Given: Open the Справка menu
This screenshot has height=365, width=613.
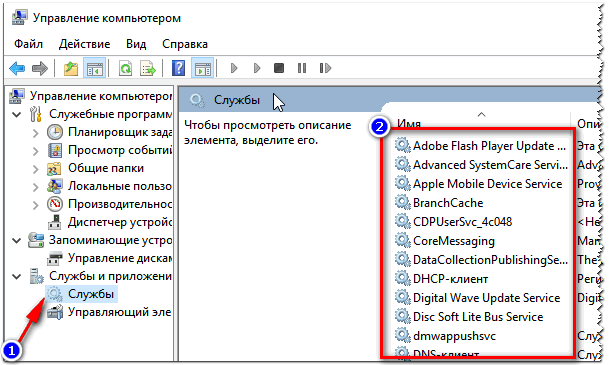Looking at the screenshot, I should (185, 44).
